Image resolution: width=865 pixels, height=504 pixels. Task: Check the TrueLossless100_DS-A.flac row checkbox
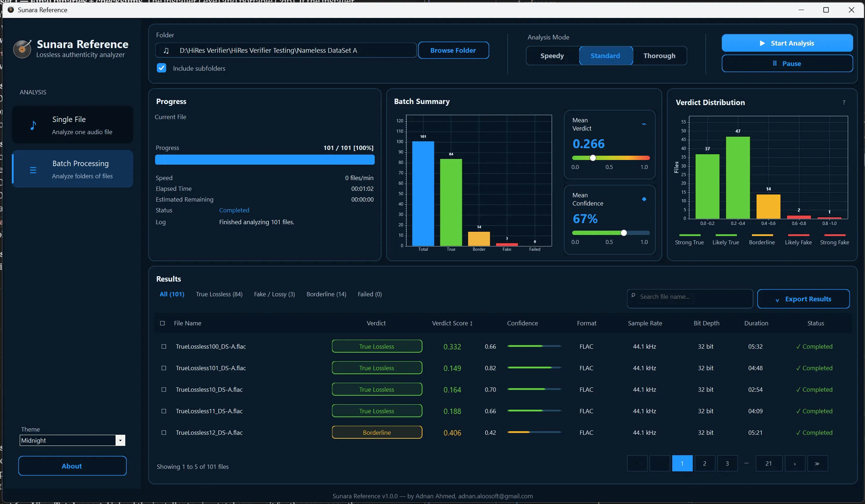click(x=164, y=347)
